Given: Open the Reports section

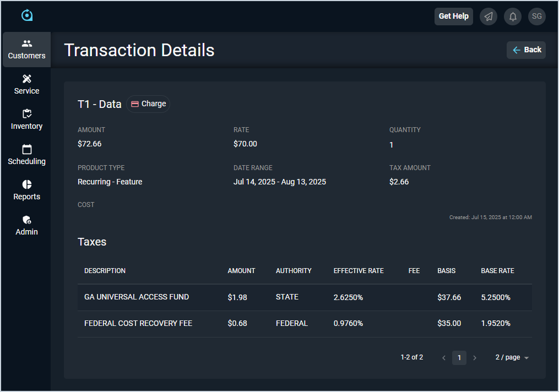Looking at the screenshot, I should coord(26,190).
